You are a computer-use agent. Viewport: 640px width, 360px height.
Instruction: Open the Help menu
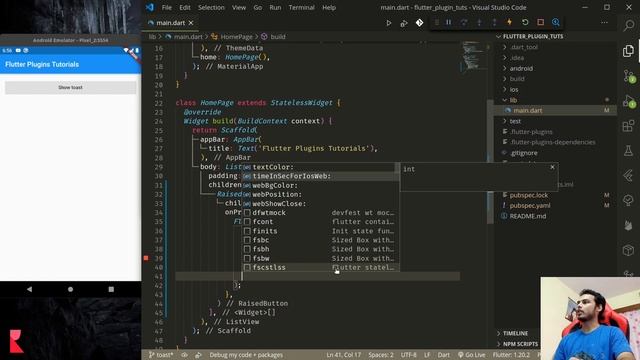pyautogui.click(x=329, y=7)
